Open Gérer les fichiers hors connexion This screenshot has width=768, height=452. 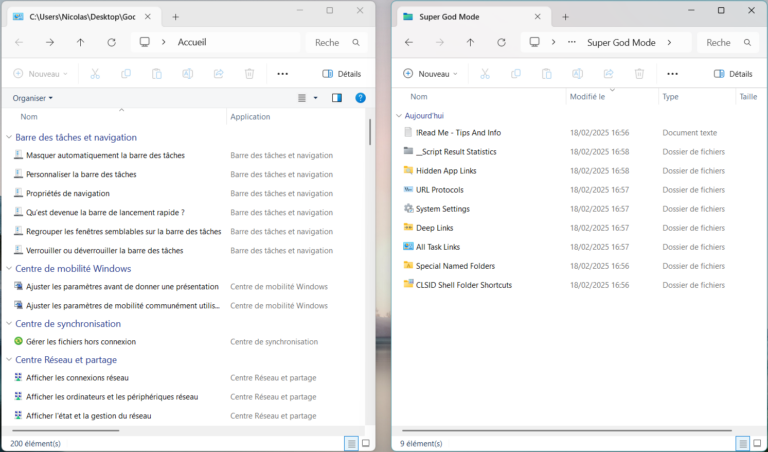[x=80, y=341]
